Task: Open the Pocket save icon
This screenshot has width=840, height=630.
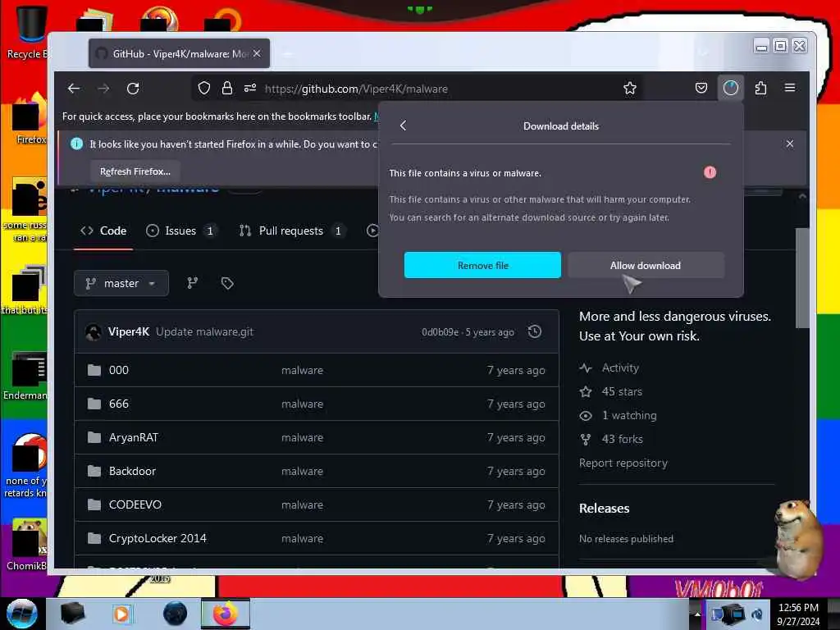Action: click(701, 88)
